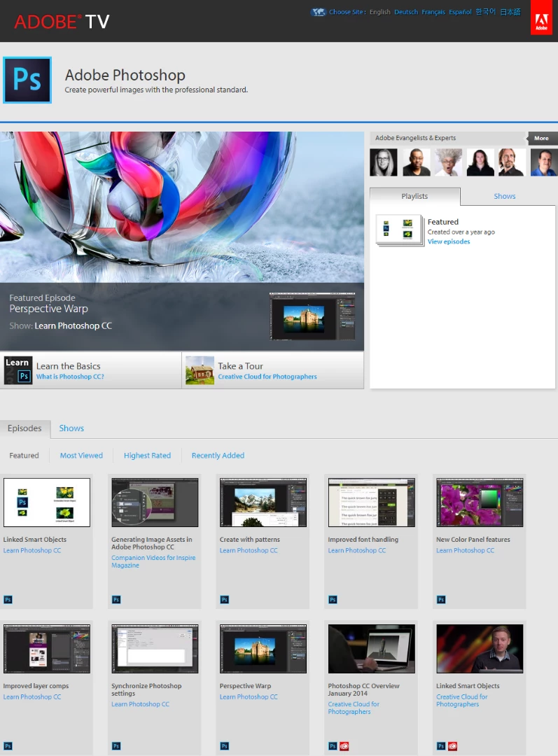
Task: Click the Synchronize Photoshop settings title
Action: [x=146, y=689]
